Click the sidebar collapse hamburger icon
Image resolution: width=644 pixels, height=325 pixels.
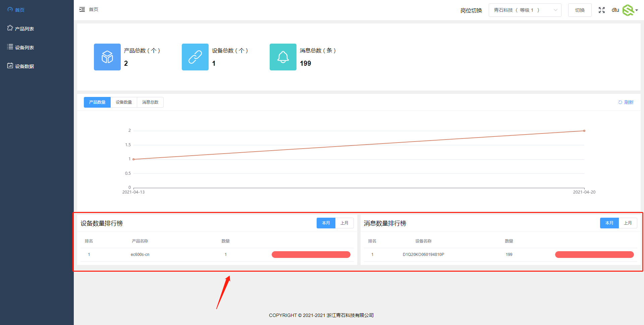click(82, 9)
